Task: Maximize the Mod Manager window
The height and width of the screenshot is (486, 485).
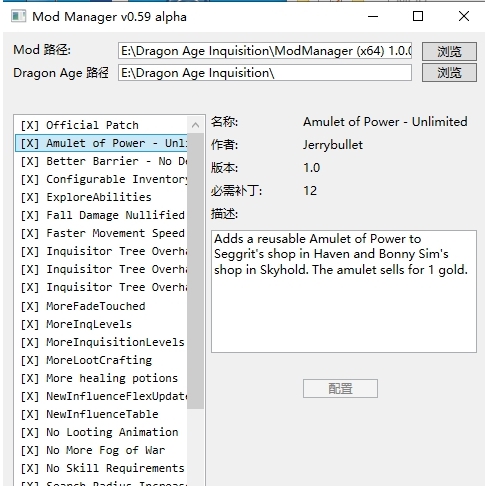Action: pos(418,16)
